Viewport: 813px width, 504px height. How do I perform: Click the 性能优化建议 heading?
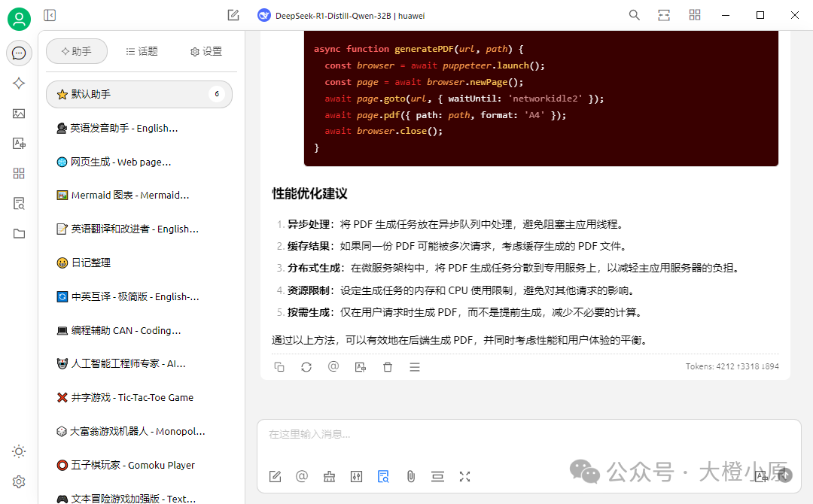309,194
